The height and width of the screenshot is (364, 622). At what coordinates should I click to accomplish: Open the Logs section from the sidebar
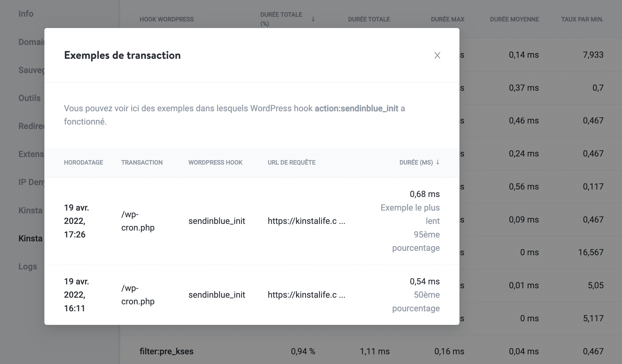click(28, 266)
